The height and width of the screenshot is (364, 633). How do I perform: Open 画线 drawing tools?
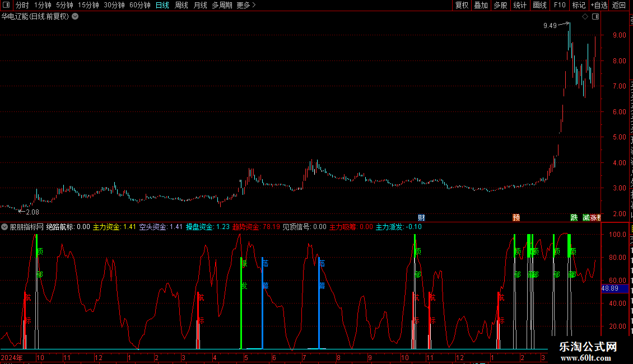tap(539, 5)
